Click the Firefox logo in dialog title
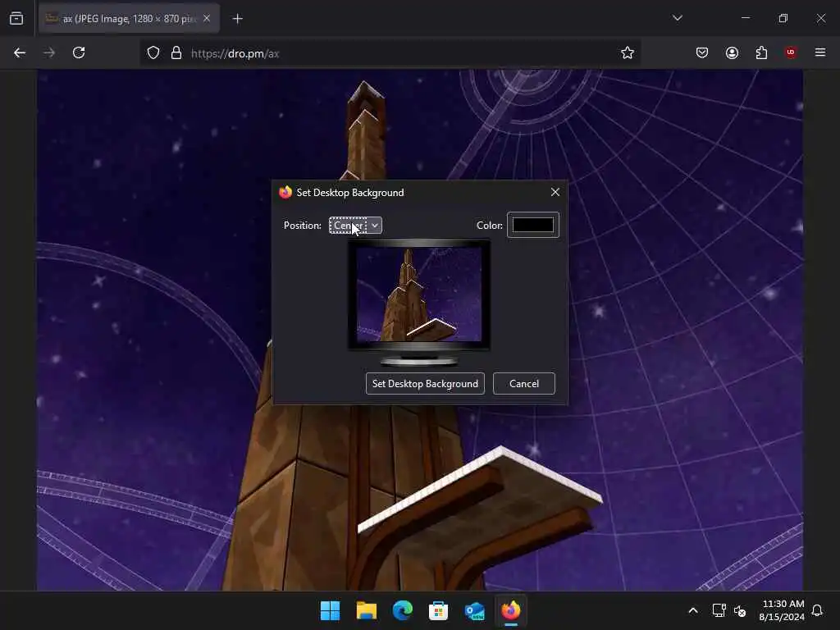 pyautogui.click(x=285, y=192)
